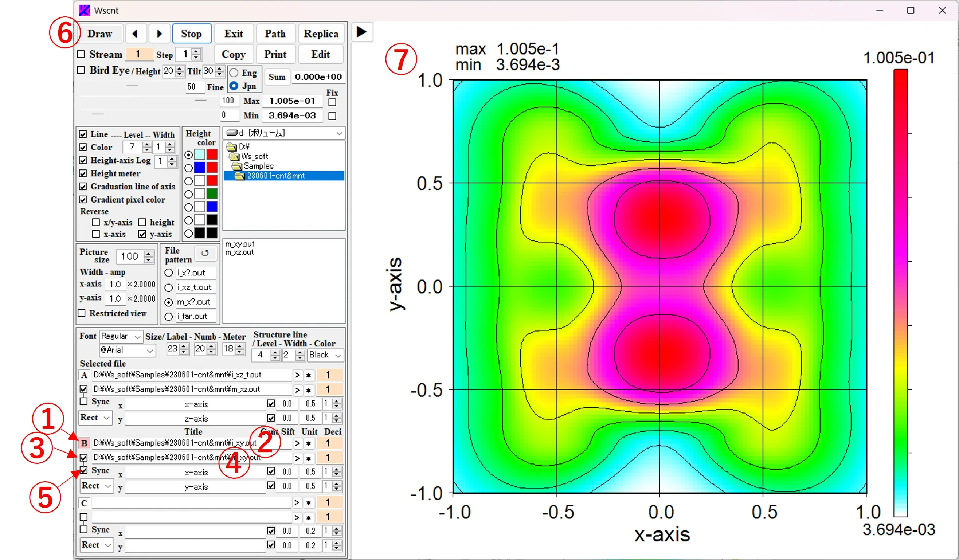Open the Rect dropdown under file A
Screen dimensions: 959x560
click(x=95, y=417)
